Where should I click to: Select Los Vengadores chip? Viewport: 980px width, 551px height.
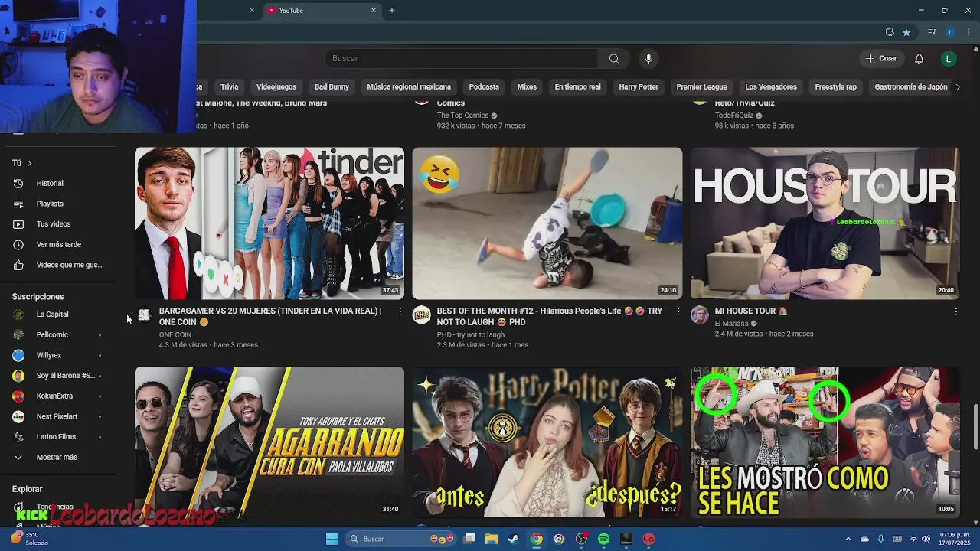pos(771,87)
